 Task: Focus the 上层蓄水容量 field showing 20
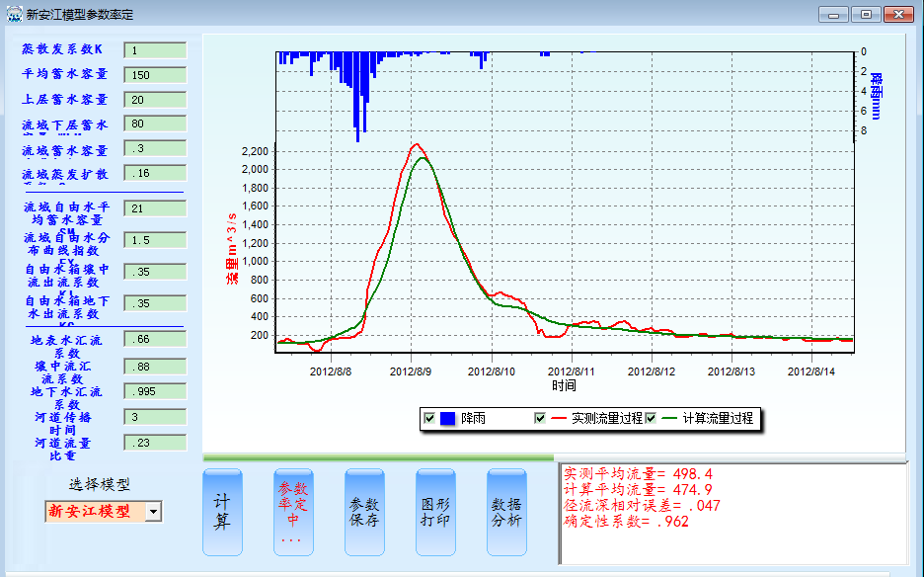click(155, 100)
